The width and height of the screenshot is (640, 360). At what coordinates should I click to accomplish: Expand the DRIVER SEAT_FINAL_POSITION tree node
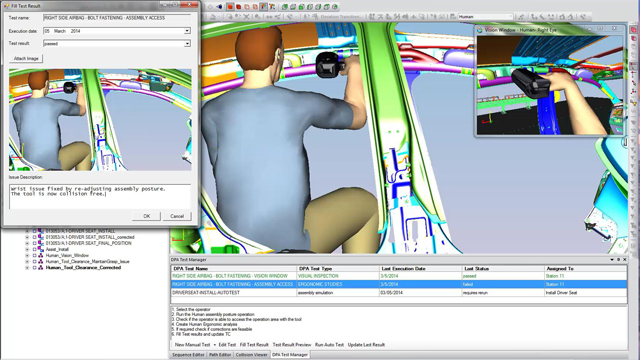(27, 243)
